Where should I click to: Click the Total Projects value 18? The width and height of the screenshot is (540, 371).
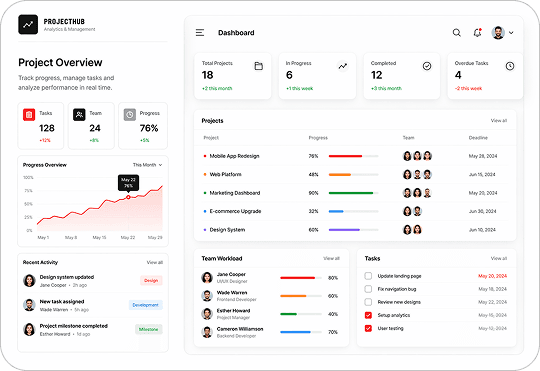coord(208,75)
